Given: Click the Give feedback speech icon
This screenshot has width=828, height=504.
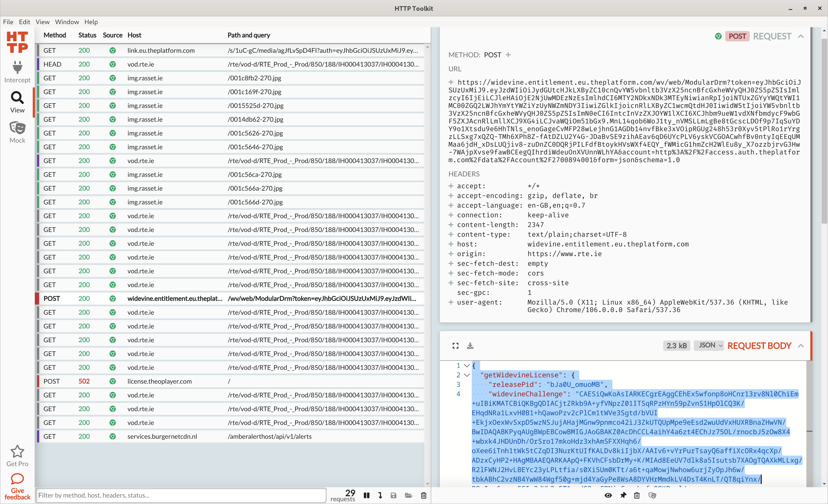Looking at the screenshot, I should point(17,479).
